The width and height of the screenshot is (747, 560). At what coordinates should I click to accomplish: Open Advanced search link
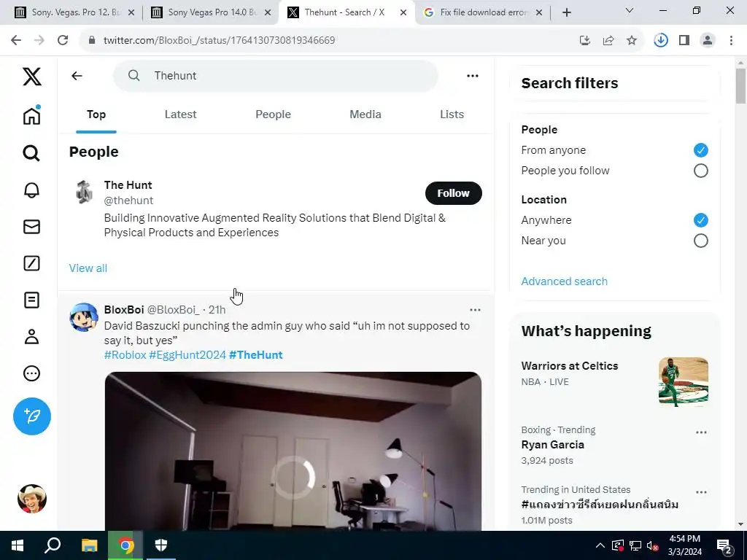tap(564, 281)
